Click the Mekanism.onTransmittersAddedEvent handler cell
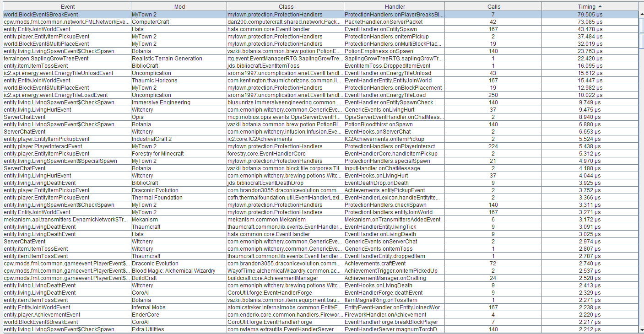 point(394,220)
